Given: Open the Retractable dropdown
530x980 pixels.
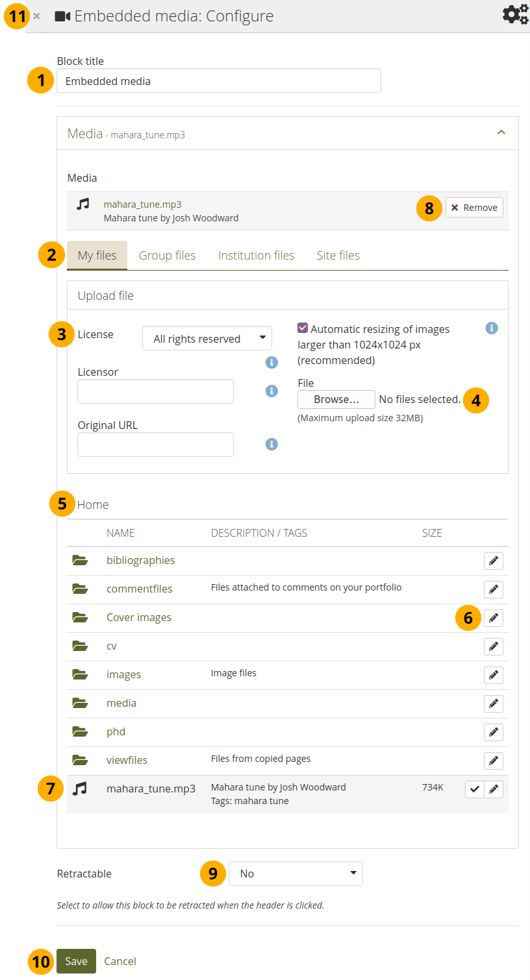Looking at the screenshot, I should tap(296, 874).
